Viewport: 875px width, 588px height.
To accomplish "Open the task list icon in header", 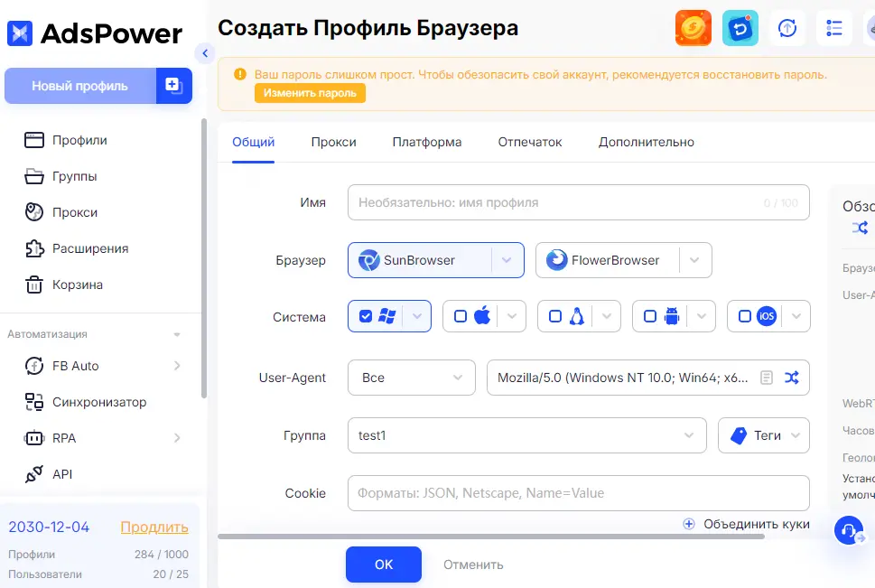I will click(833, 28).
